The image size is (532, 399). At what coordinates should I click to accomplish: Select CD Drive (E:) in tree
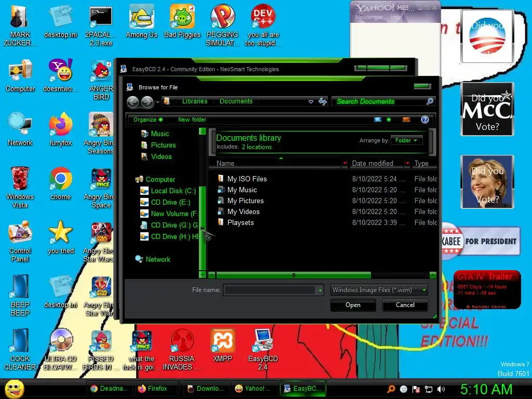click(165, 202)
